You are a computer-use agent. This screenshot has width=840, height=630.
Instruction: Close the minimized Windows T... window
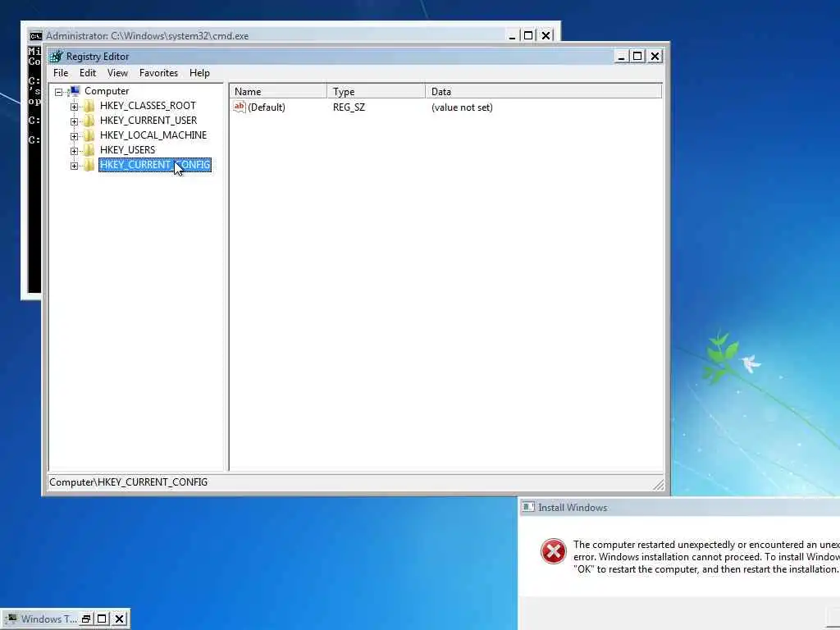120,619
